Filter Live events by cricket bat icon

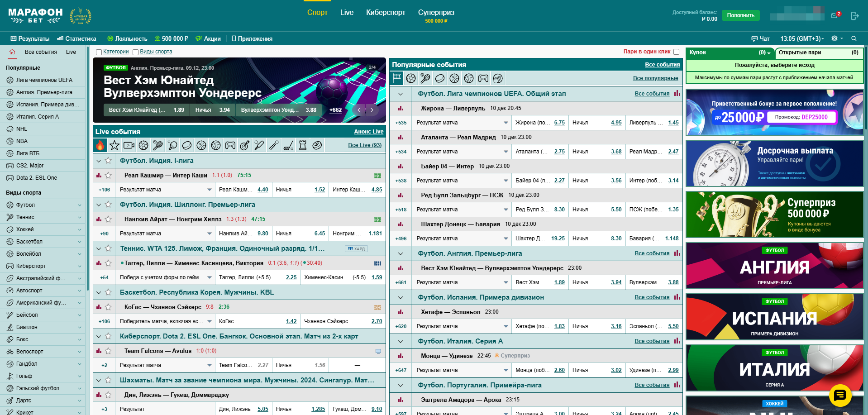tap(259, 145)
